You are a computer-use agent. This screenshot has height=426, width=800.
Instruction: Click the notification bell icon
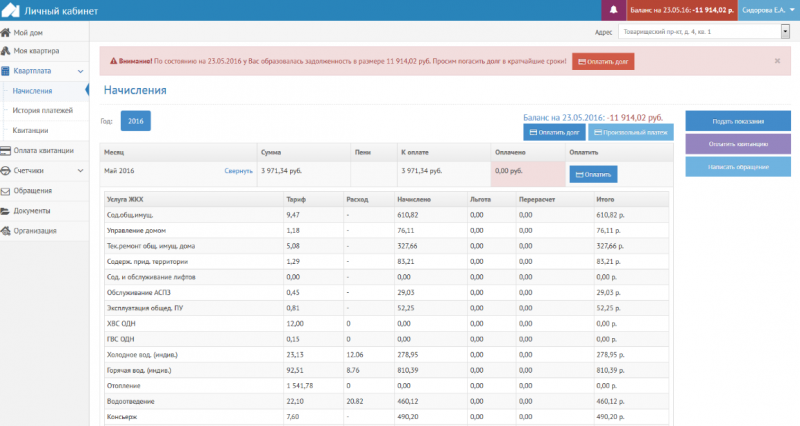(613, 10)
